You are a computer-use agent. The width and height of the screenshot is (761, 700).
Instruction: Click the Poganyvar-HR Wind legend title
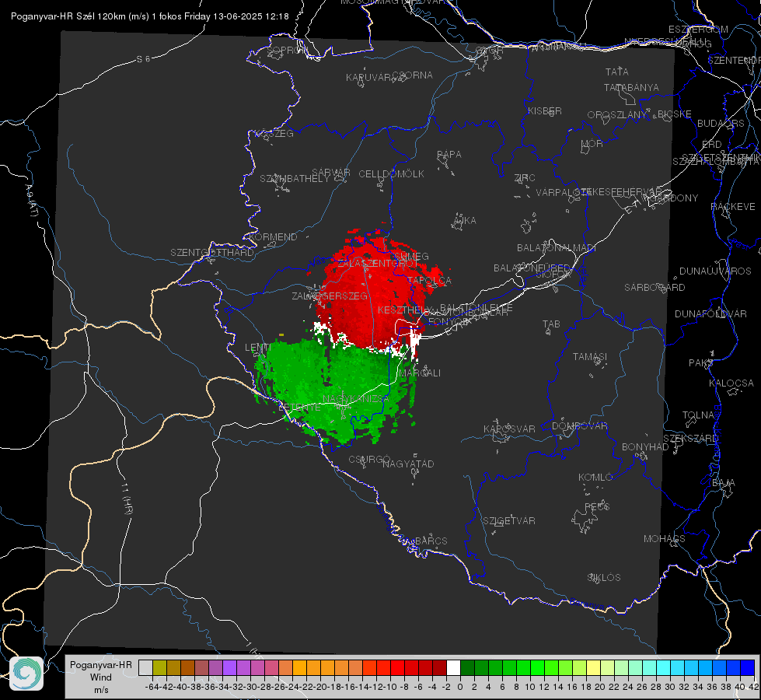coord(101,677)
